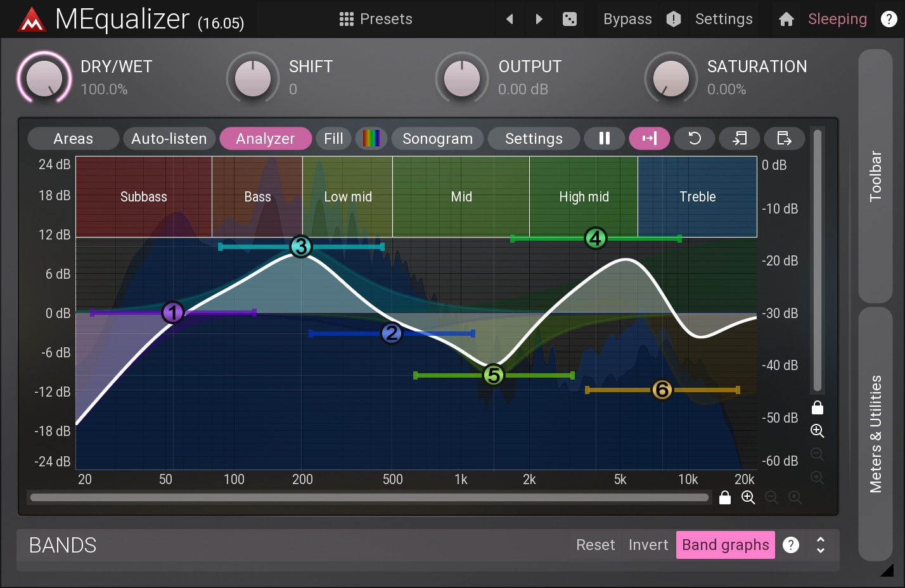905x588 pixels.
Task: Open the analyzer Settings button
Action: click(534, 138)
